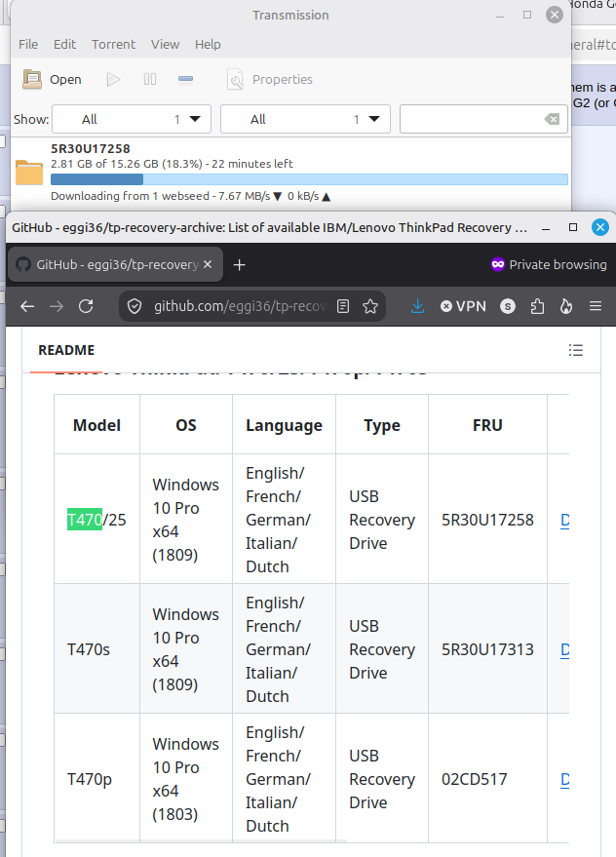Click the Downloading from 1 webseed status line
This screenshot has width=616, height=857.
pos(190,196)
